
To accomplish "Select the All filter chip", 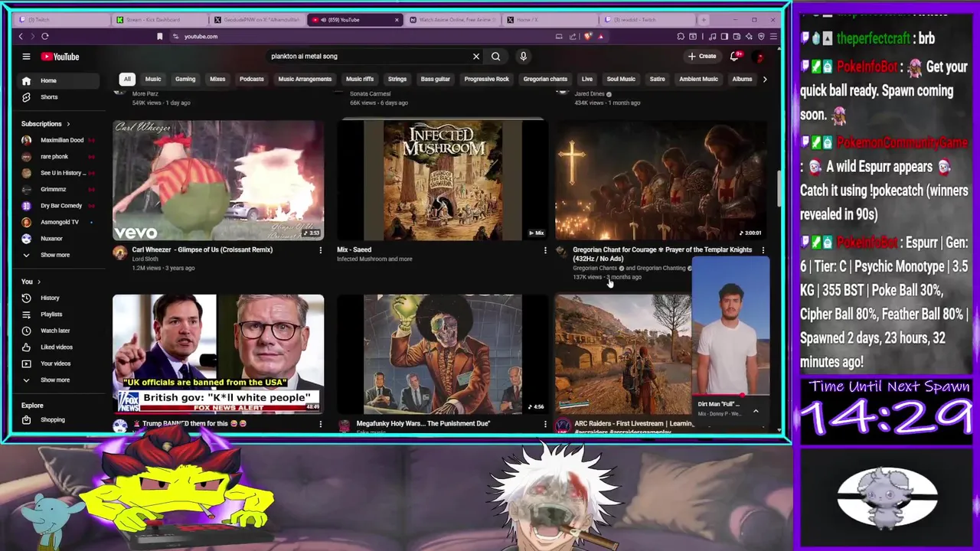I will tap(127, 79).
